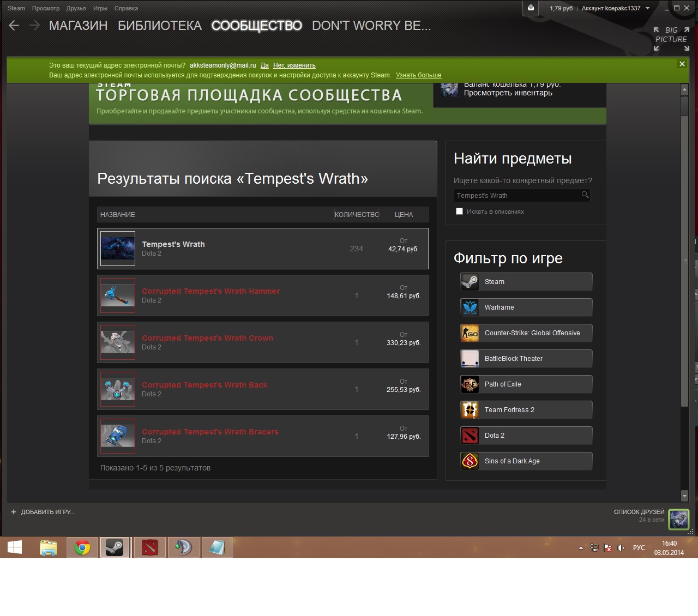Click the Team Fortress 2 icon
The width and height of the screenshot is (698, 616).
coord(470,410)
